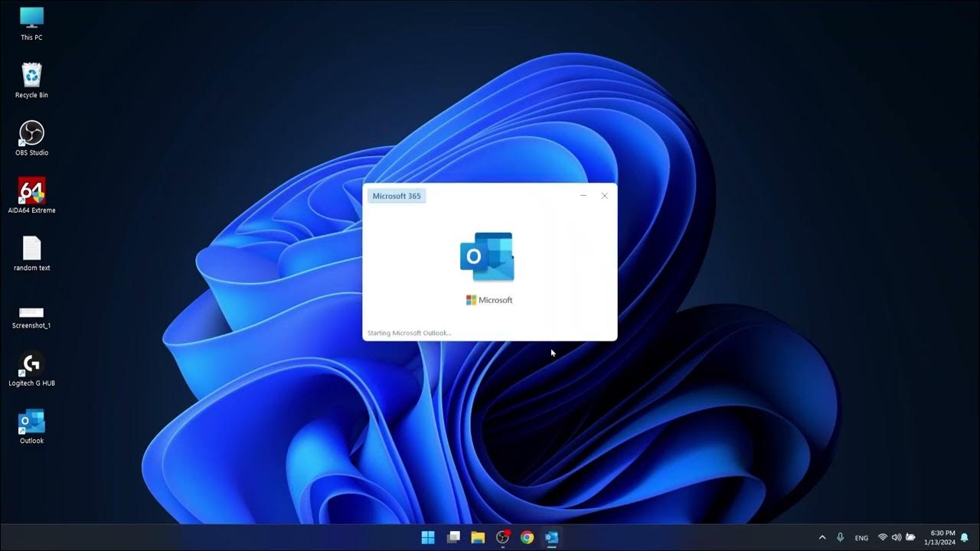Screen dimensions: 980x551
Task: Select the random text file
Action: (31, 254)
